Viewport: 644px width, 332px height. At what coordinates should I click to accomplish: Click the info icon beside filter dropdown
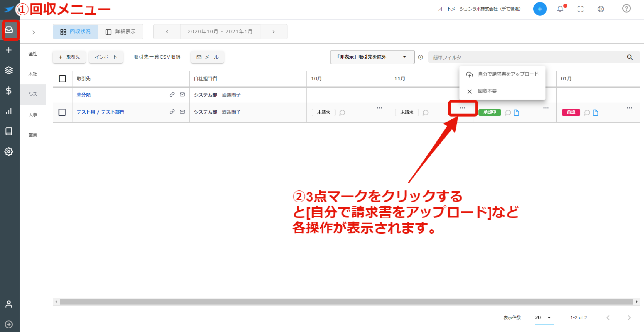pyautogui.click(x=421, y=57)
